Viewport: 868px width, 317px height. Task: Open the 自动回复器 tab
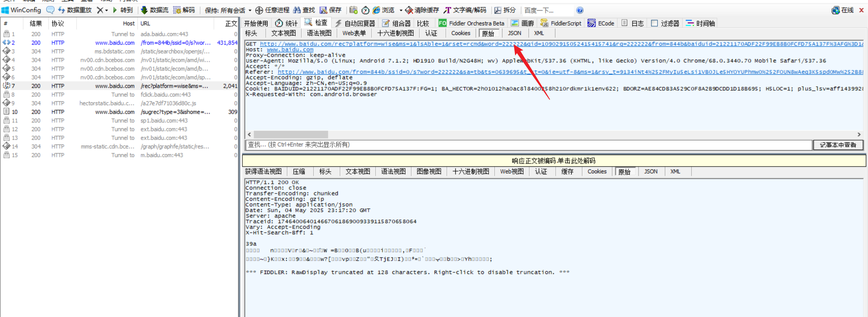coord(355,23)
